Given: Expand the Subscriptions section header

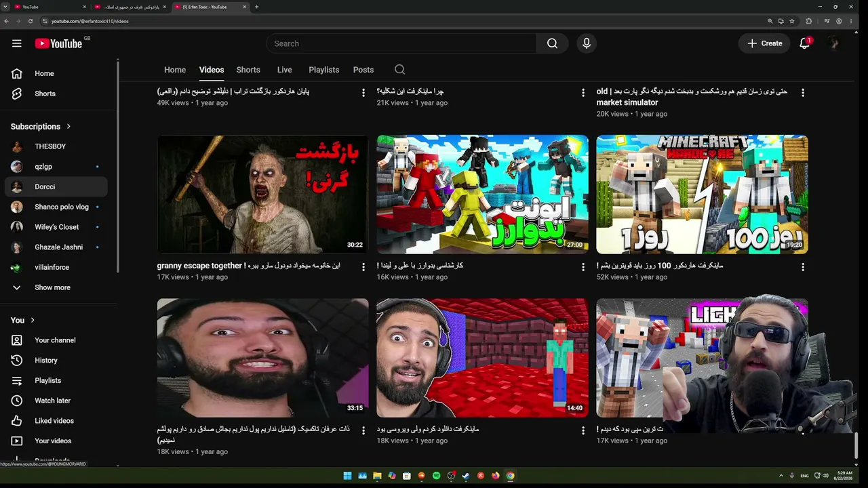Looking at the screenshot, I should tap(41, 127).
